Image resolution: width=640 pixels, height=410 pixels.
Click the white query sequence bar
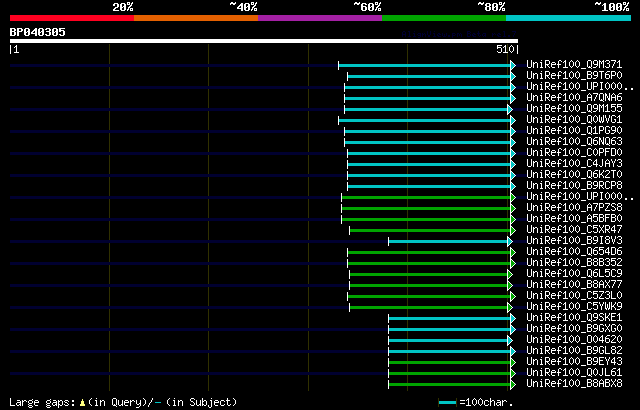coord(264,41)
